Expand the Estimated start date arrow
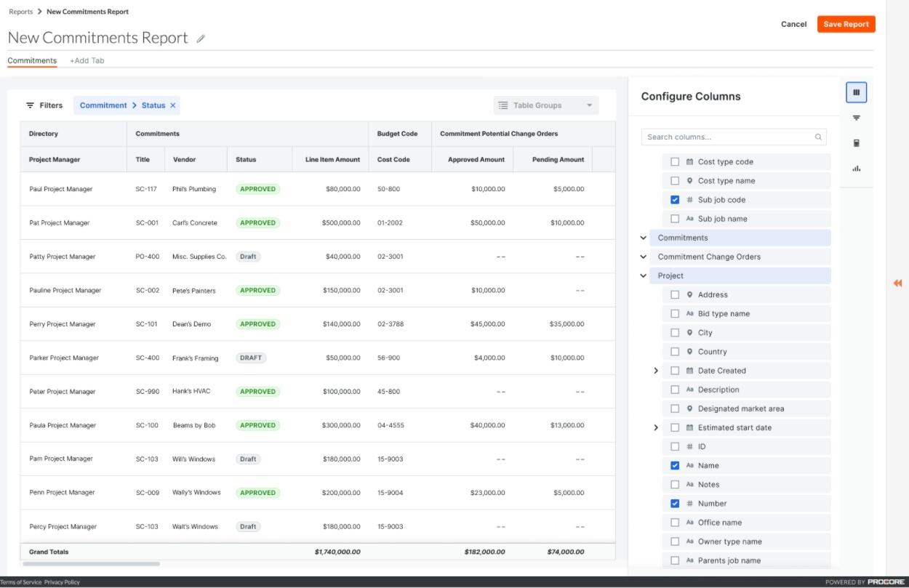The image size is (909, 588). [656, 427]
